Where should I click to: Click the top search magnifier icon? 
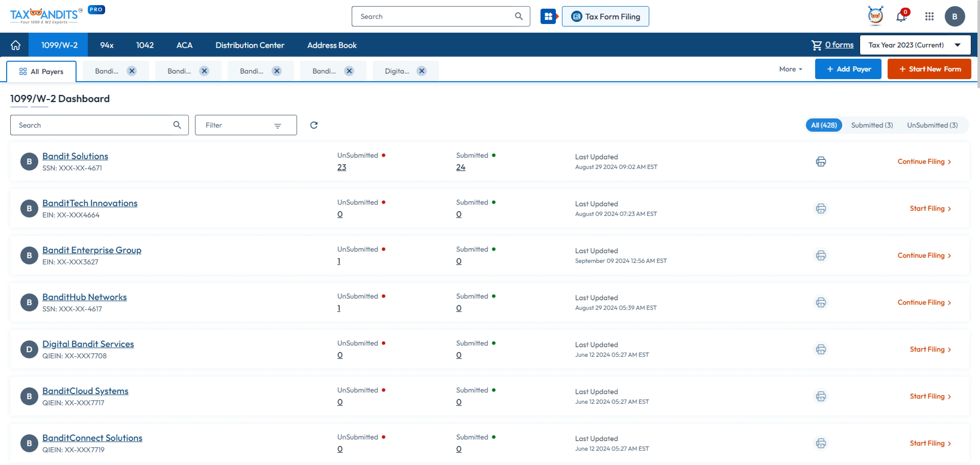519,16
